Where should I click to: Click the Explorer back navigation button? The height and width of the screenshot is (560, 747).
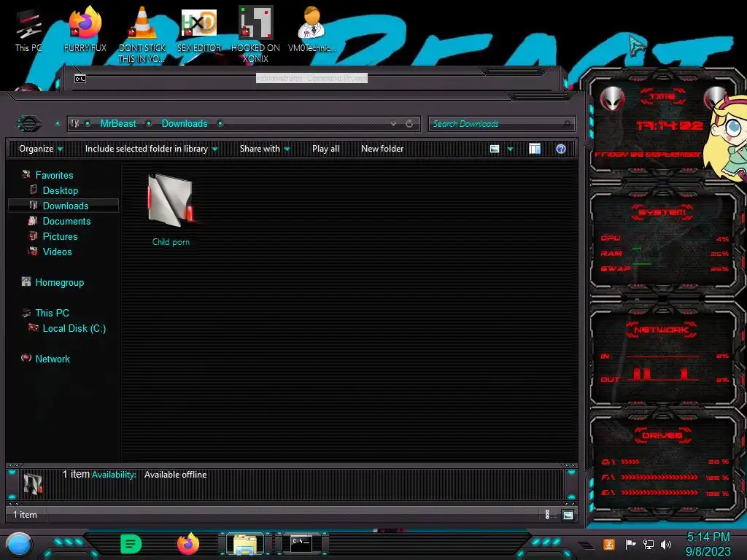coord(29,124)
